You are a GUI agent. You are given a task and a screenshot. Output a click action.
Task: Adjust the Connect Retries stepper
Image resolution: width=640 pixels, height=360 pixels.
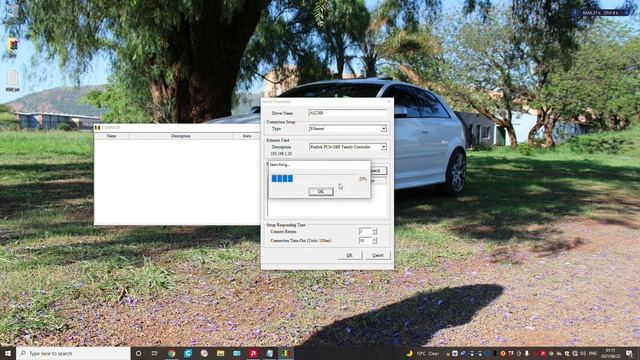[x=375, y=231]
